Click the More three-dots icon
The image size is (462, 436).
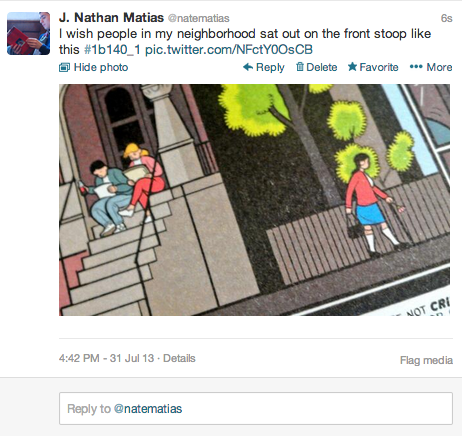[x=416, y=67]
